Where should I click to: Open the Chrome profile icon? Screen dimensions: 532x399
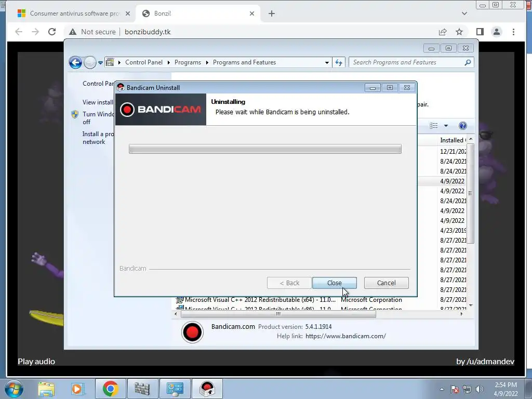tap(496, 32)
